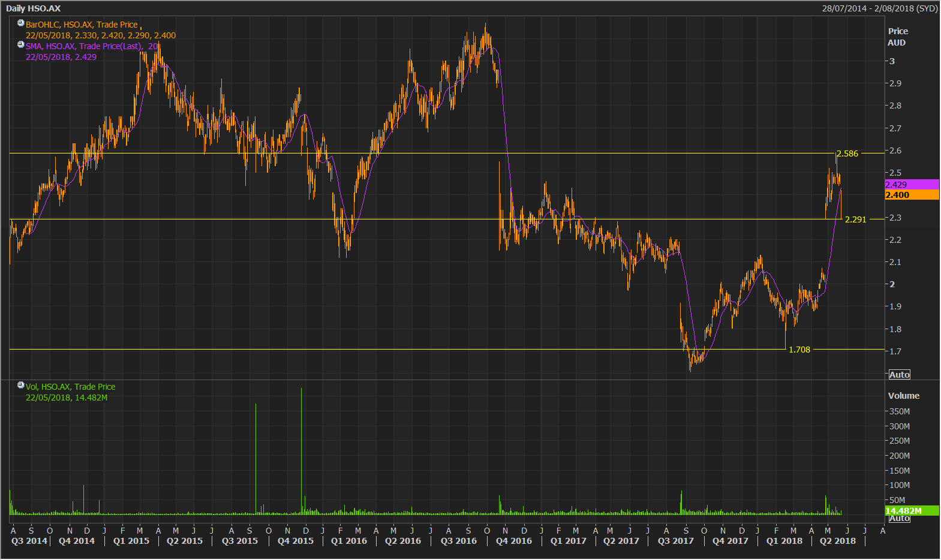The image size is (941, 560).
Task: Click the Q1 2017 quarter label
Action: coord(569,541)
